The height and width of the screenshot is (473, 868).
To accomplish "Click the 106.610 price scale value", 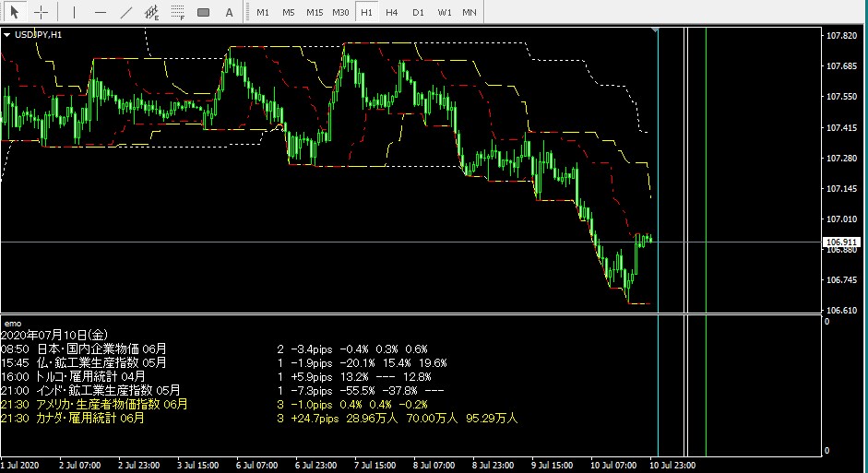I will point(841,311).
